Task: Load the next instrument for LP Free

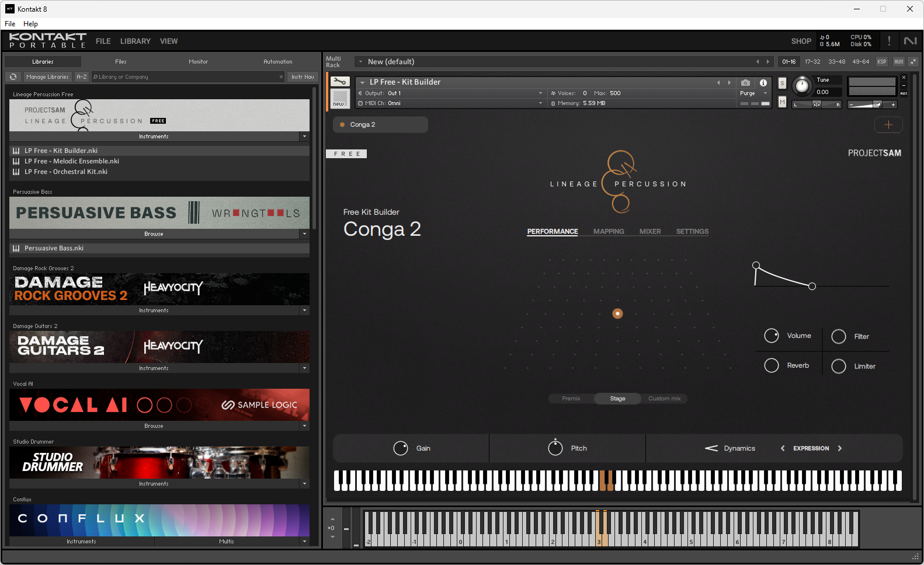Action: pos(729,82)
